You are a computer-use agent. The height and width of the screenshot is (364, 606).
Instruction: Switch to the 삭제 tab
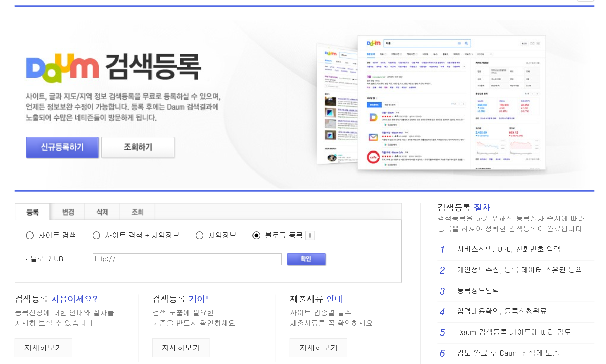click(102, 212)
